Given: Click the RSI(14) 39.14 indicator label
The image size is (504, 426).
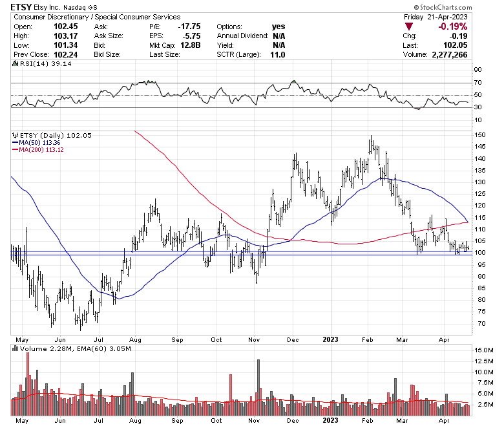Looking at the screenshot, I should pyautogui.click(x=46, y=63).
